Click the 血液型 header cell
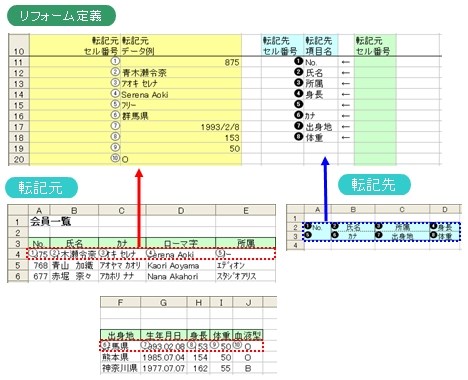Viewport: 468px width, 380px height. click(x=248, y=335)
